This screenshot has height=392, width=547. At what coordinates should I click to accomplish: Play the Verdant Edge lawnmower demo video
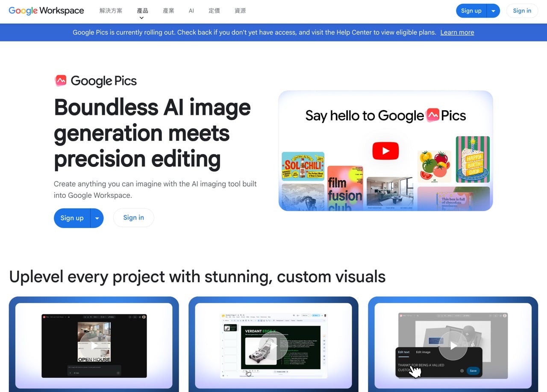coord(273,345)
